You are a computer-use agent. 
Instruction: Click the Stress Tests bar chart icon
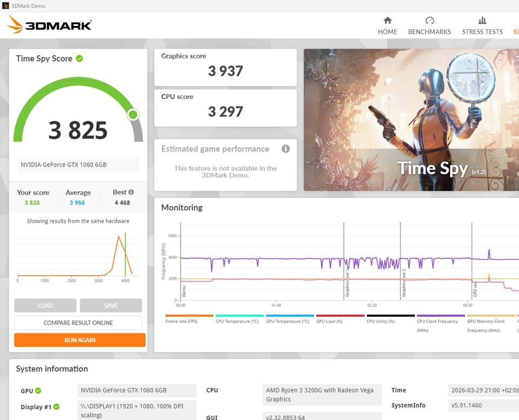(x=482, y=21)
